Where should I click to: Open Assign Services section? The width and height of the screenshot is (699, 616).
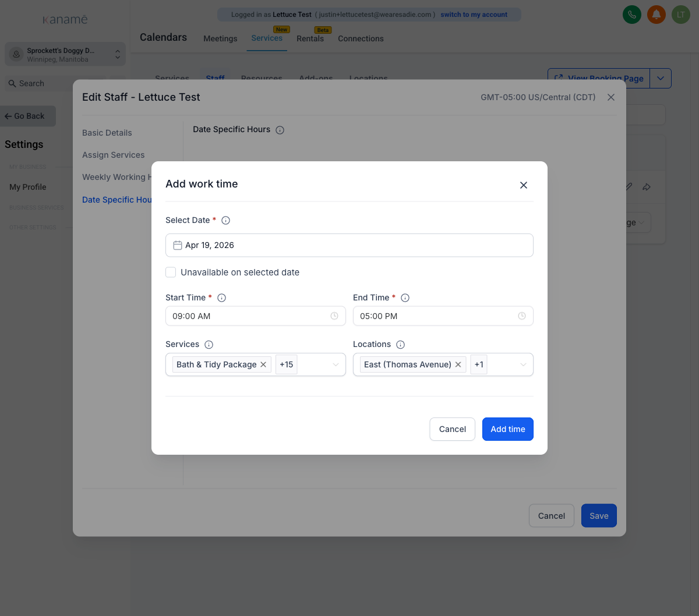114,155
